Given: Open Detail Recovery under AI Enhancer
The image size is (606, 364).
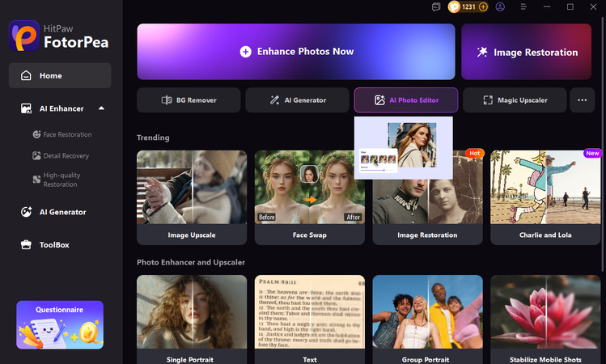Looking at the screenshot, I should [x=61, y=156].
